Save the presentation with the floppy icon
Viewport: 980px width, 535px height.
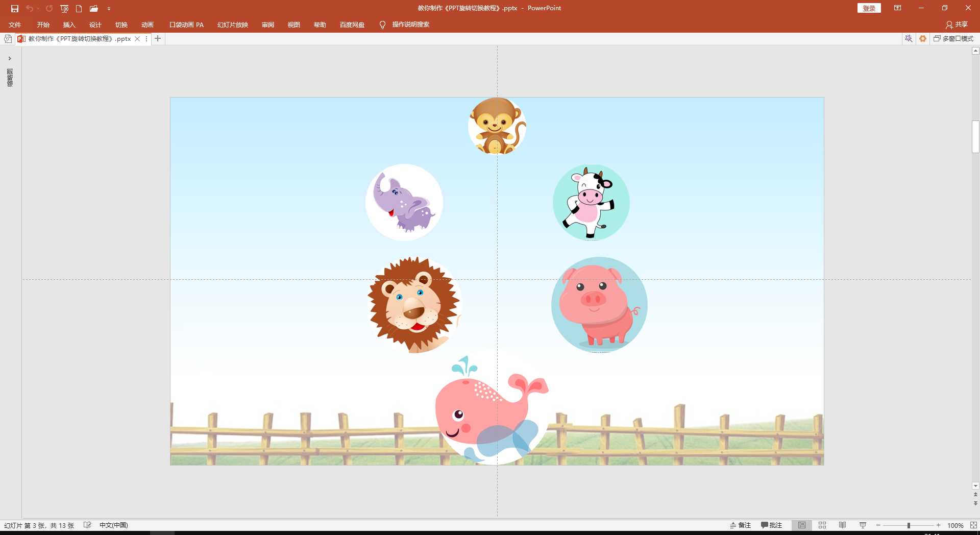point(14,8)
